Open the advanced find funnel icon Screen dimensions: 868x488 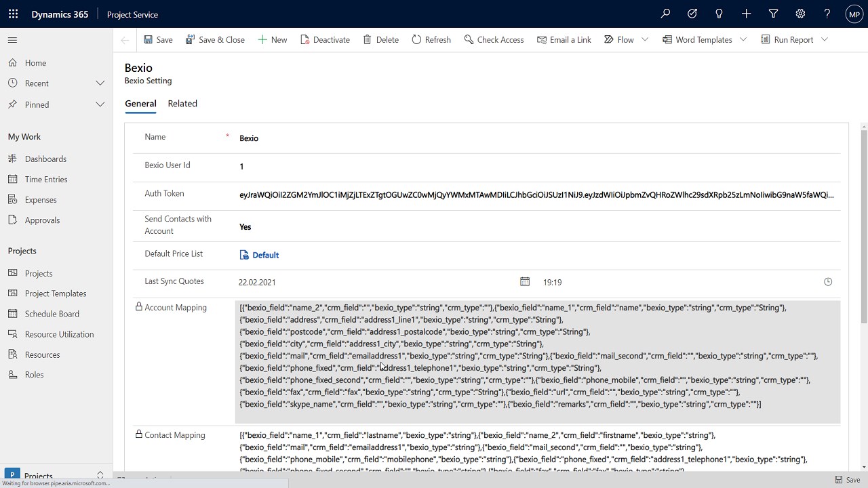[x=773, y=14]
